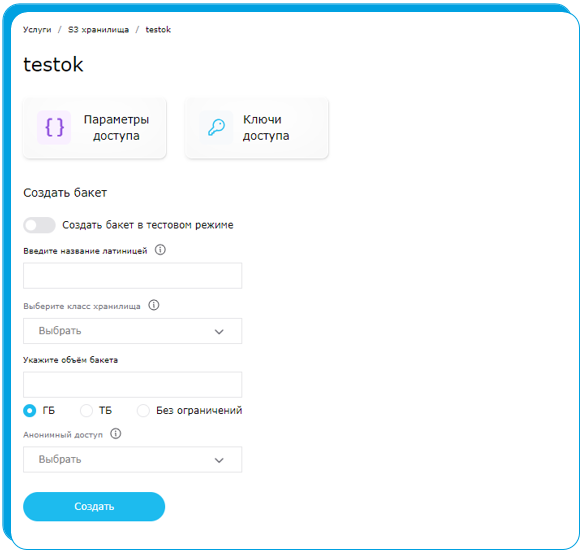
Task: Click chevron arrow in storage class selector
Action: click(219, 331)
